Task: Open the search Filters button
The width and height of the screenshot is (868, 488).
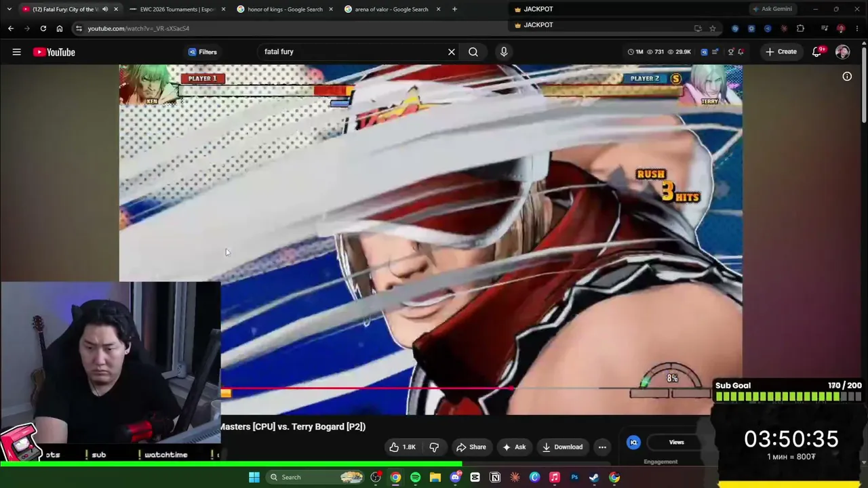Action: (203, 52)
